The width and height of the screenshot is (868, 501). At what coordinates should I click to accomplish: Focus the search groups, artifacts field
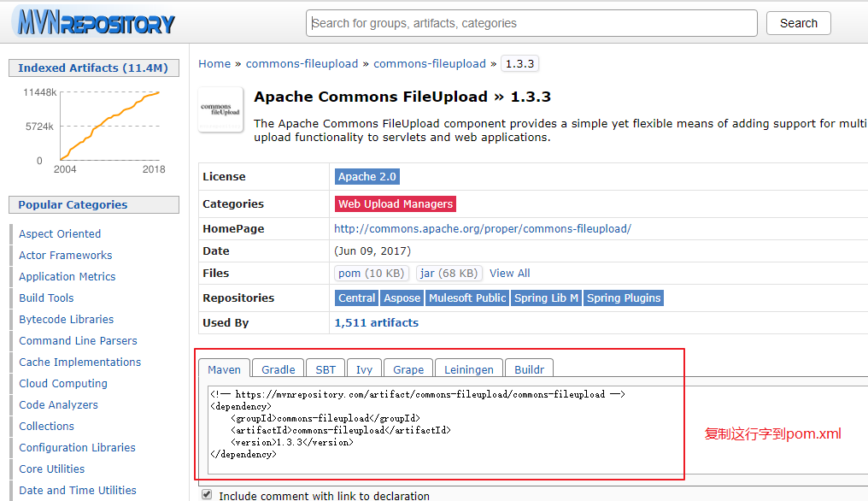[531, 23]
